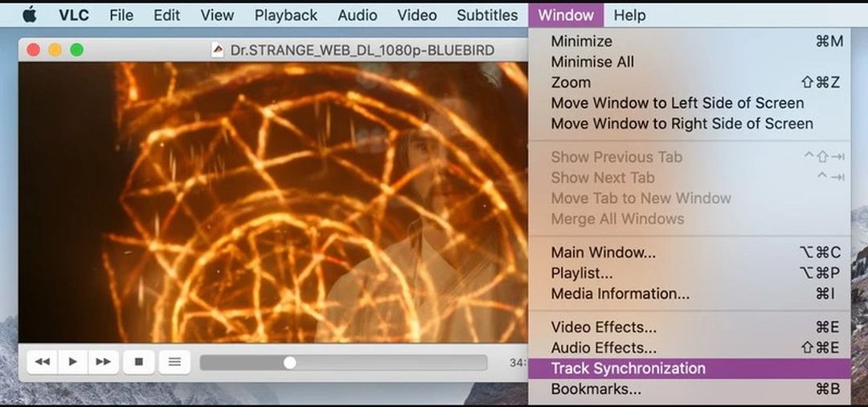Close the VLC player window
This screenshot has width=868, height=407.
click(x=33, y=50)
